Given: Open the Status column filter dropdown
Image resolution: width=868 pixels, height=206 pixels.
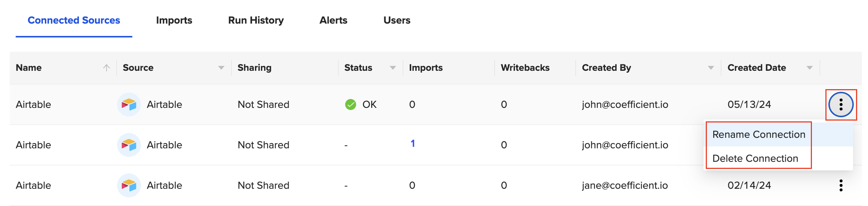Looking at the screenshot, I should 393,68.
